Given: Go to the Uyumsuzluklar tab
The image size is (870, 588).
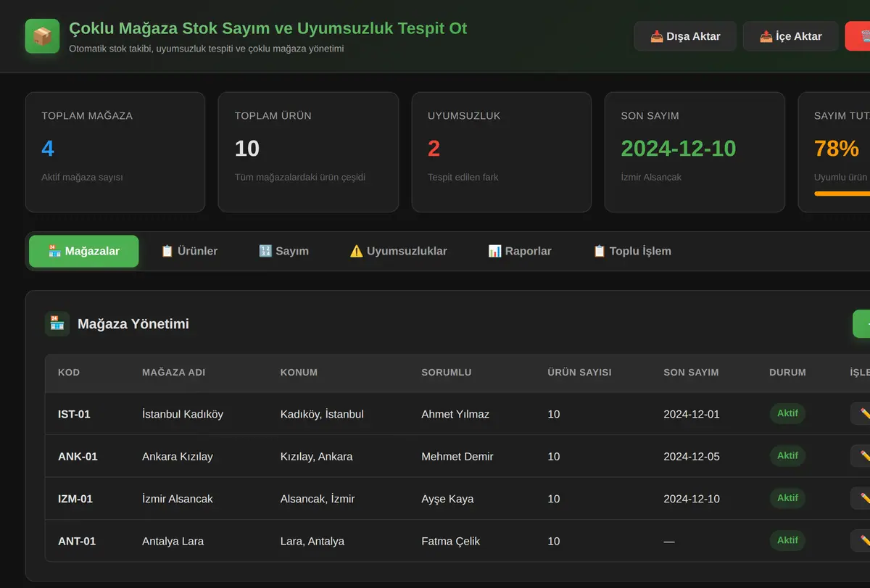Looking at the screenshot, I should point(399,252).
